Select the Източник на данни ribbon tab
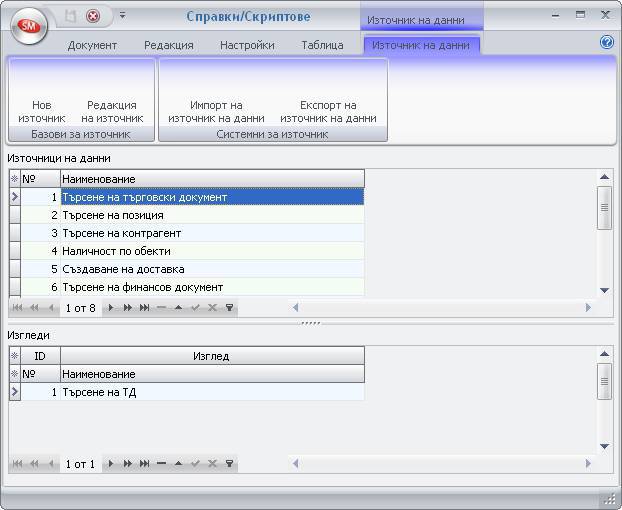 (421, 45)
